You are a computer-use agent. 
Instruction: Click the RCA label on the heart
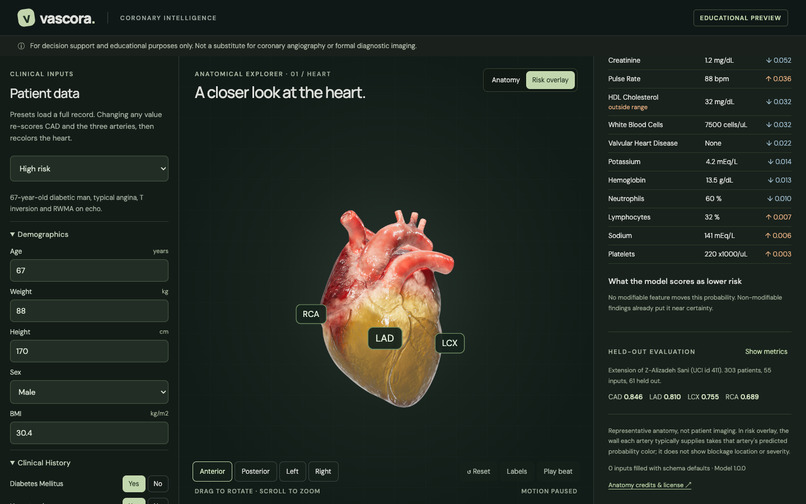click(311, 314)
